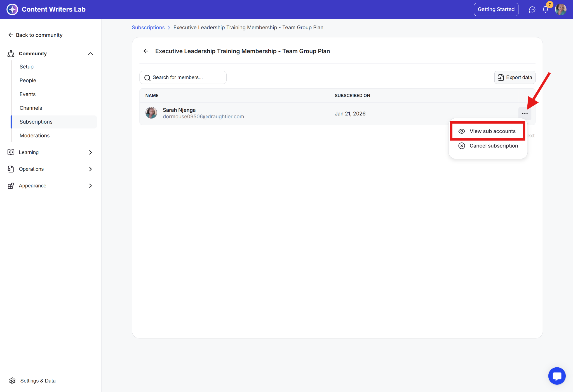Screen dimensions: 573x392
Task: Expand the Learning section
Action: coord(90,152)
